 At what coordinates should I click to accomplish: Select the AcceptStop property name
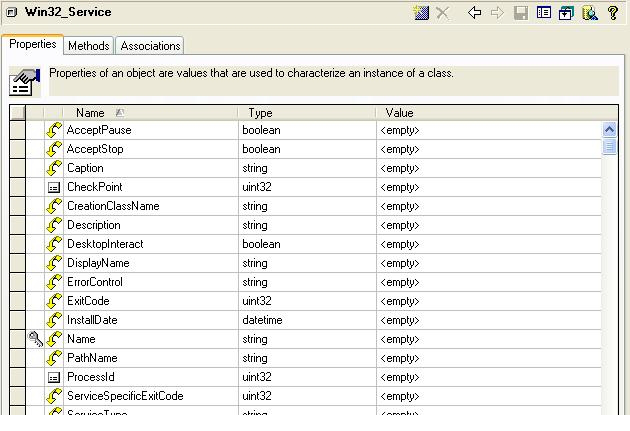(95, 149)
